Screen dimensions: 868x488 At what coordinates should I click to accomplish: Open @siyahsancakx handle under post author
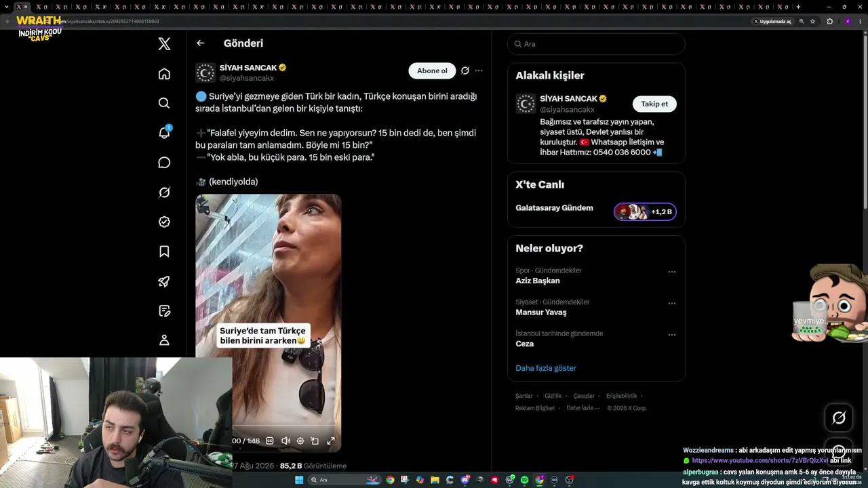point(247,79)
